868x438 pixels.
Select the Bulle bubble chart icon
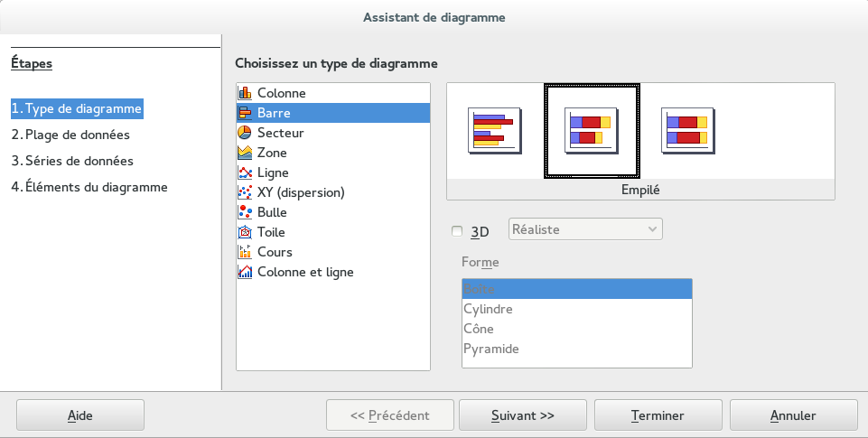245,212
